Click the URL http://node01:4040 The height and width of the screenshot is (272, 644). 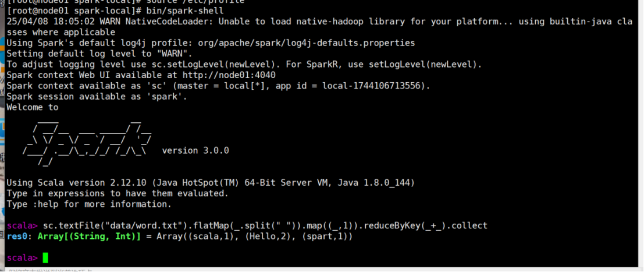[x=229, y=75]
